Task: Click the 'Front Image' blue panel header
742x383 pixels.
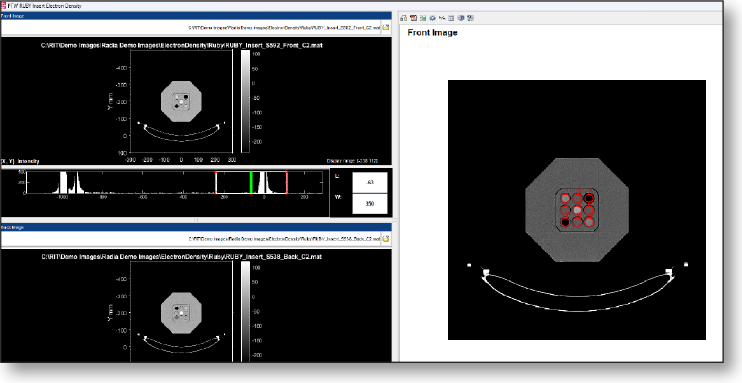Action: tap(196, 16)
